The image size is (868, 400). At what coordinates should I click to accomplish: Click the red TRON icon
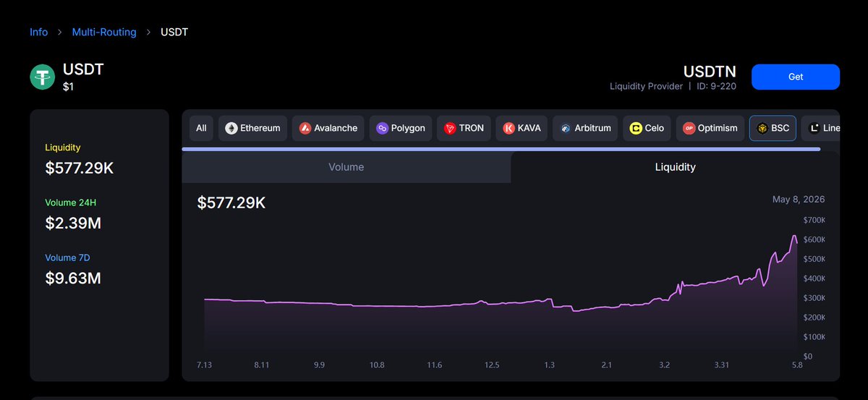(451, 128)
